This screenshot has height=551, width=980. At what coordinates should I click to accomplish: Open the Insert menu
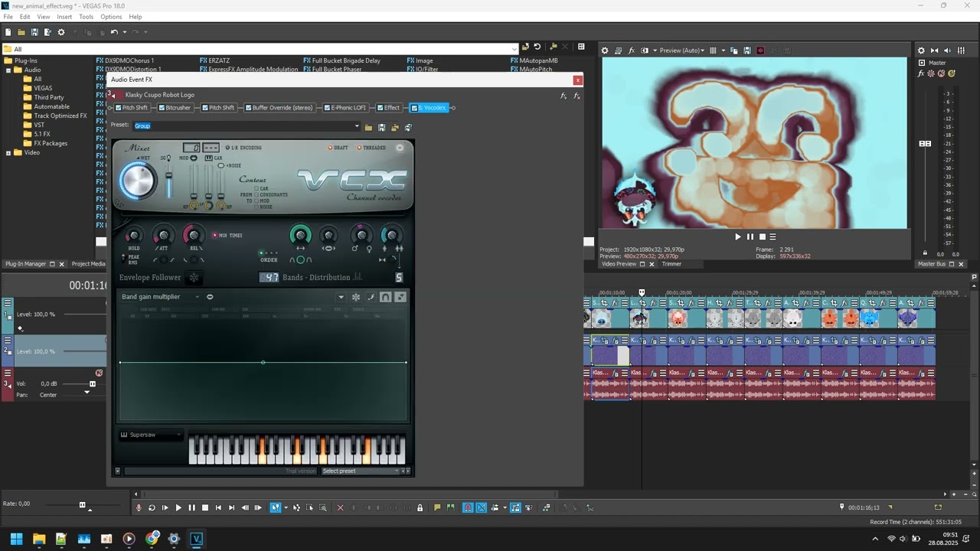click(64, 16)
